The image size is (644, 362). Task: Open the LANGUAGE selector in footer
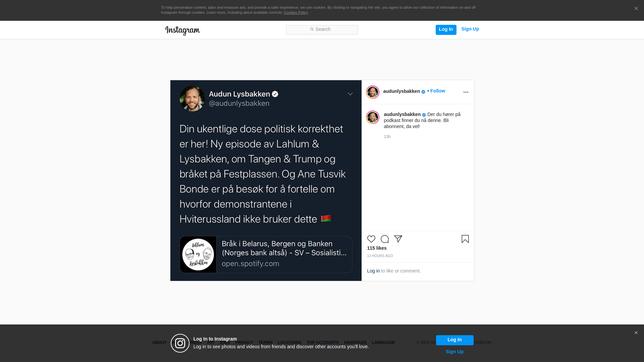(383, 343)
